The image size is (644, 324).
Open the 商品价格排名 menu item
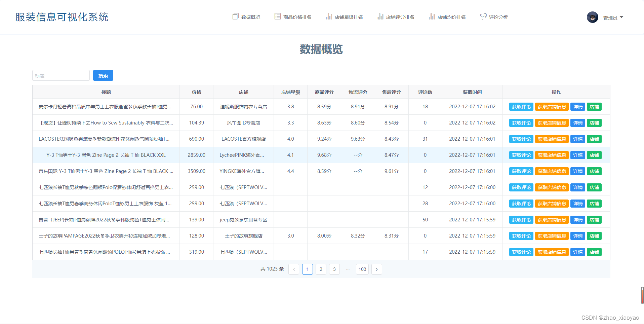[x=293, y=17]
